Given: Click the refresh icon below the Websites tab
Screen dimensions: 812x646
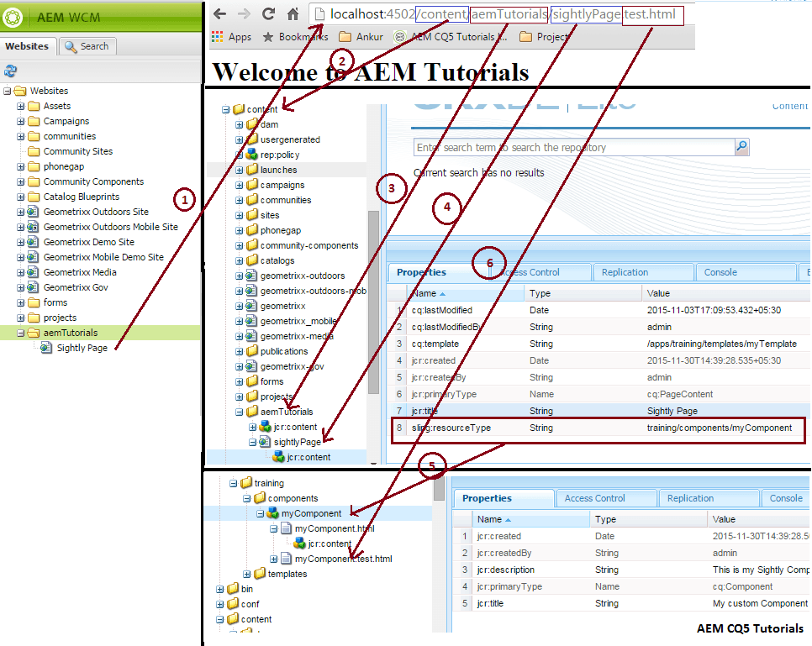Looking at the screenshot, I should [x=11, y=71].
